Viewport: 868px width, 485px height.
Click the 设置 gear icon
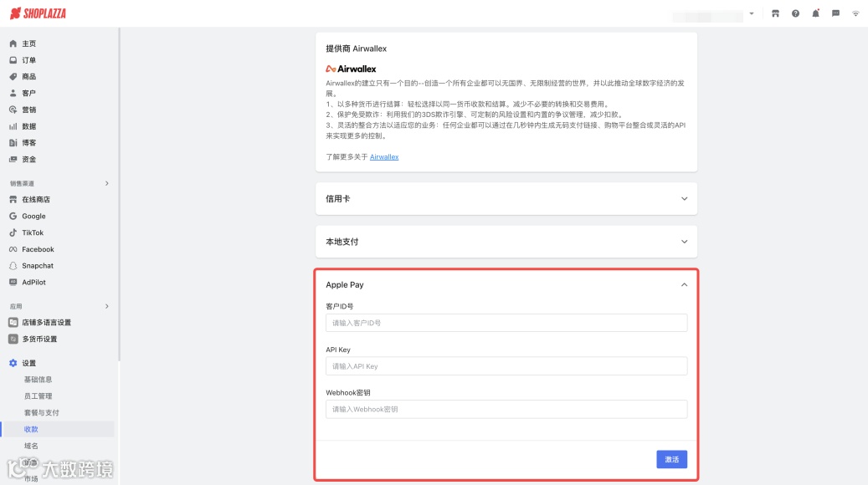pos(13,364)
